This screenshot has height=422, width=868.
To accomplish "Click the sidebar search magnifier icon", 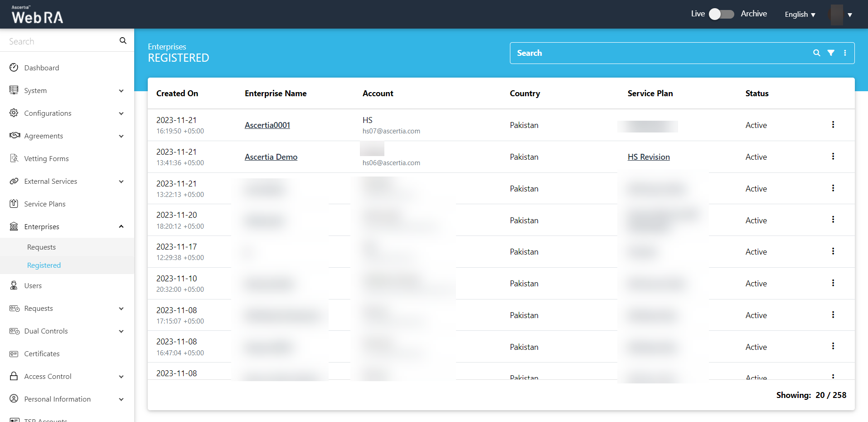I will (x=123, y=41).
